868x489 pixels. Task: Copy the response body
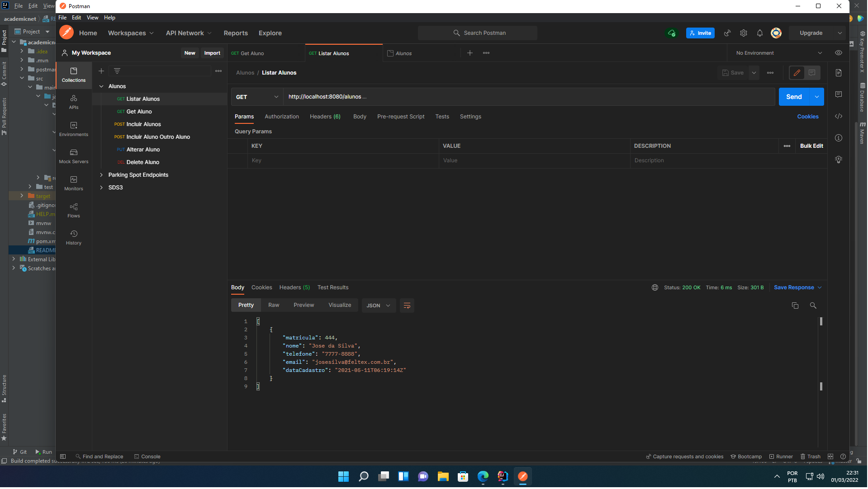(795, 306)
